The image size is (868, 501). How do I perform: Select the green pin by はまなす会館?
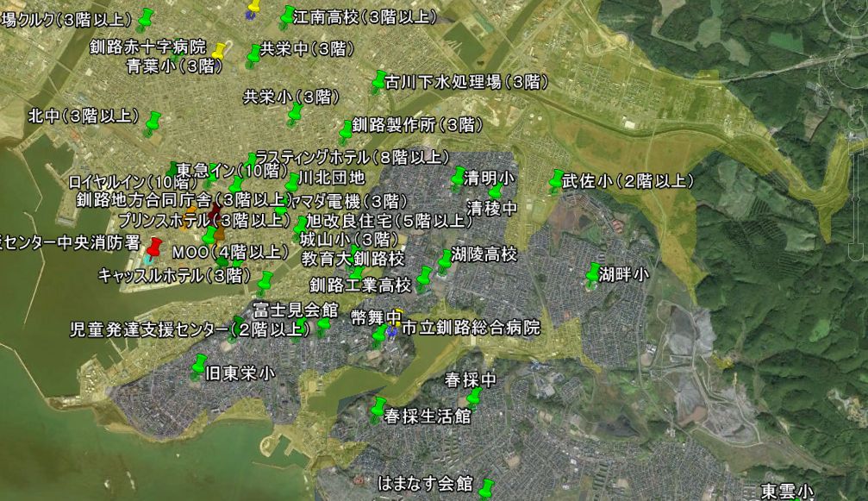coord(487,487)
